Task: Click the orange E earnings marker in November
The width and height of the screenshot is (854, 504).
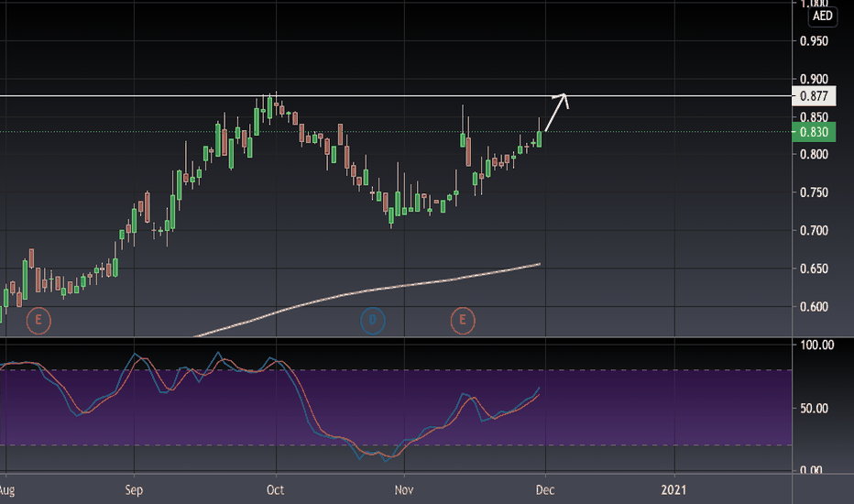Action: tap(463, 320)
